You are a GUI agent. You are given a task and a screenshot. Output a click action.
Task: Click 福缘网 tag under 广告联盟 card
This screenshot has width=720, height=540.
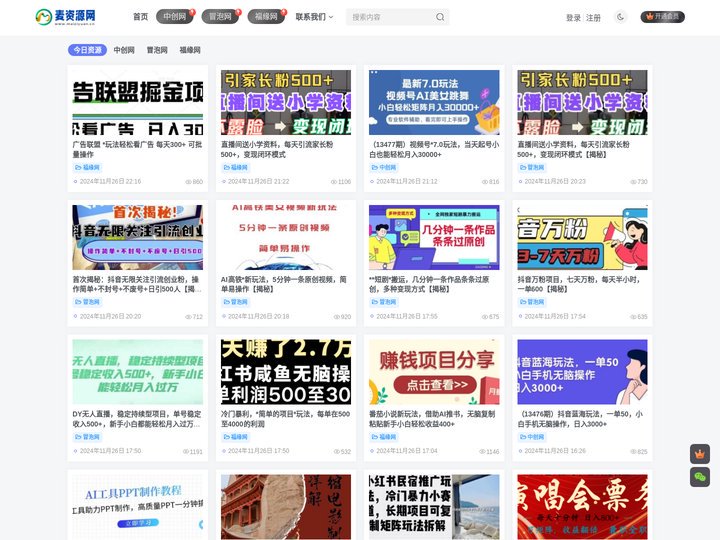click(88, 168)
